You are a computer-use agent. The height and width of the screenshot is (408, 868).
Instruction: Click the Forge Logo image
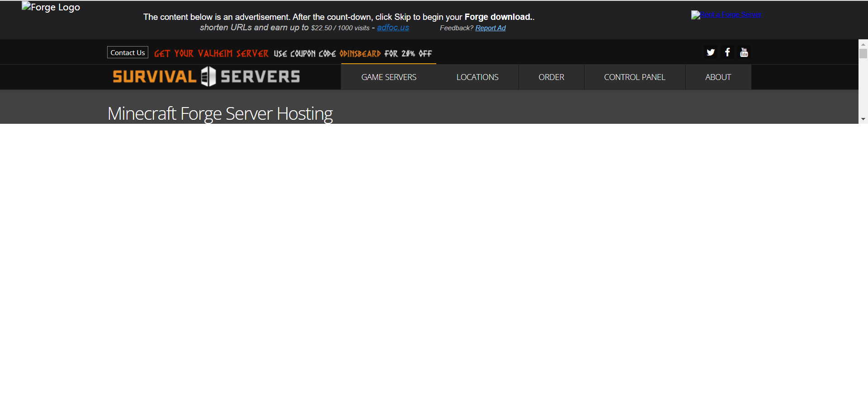pyautogui.click(x=51, y=7)
